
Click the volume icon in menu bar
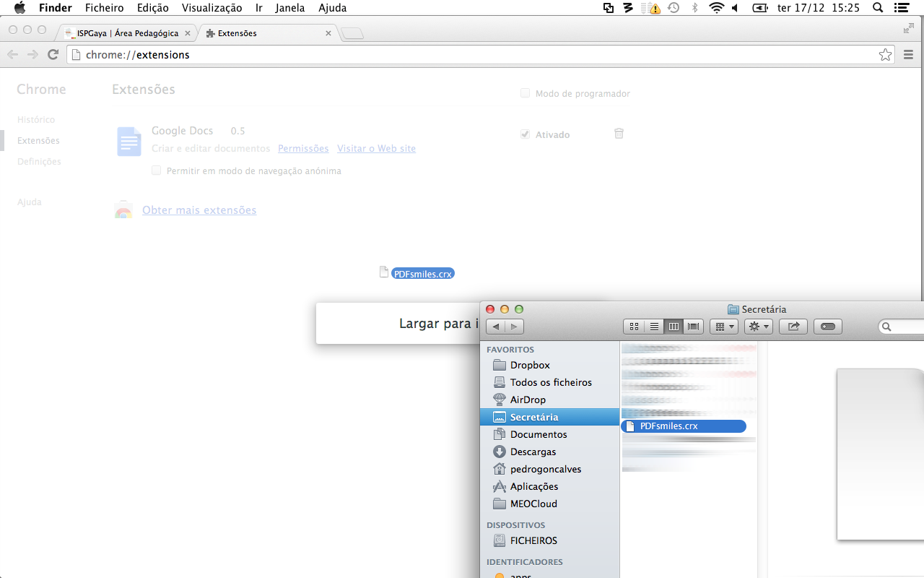(735, 8)
